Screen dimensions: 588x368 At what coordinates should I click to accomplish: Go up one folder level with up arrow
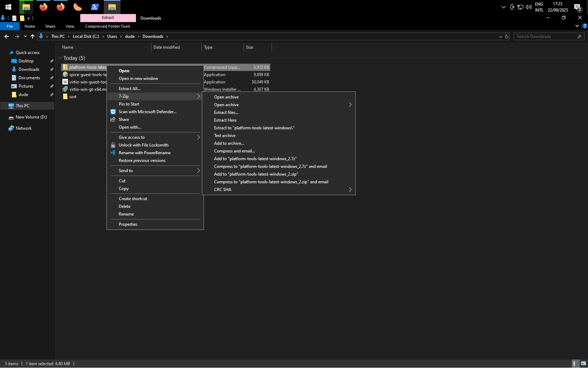pos(33,36)
